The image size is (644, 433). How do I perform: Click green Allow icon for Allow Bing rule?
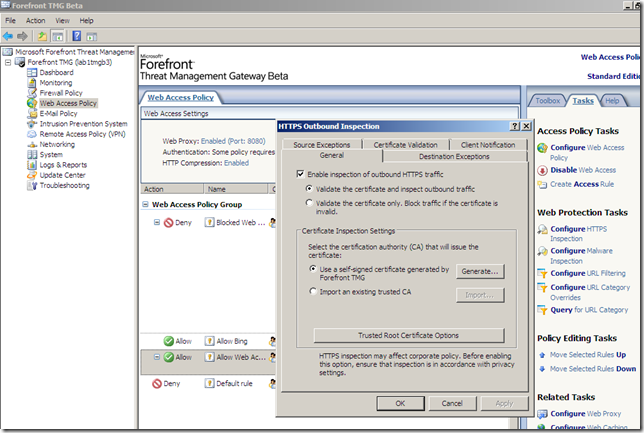pyautogui.click(x=168, y=341)
